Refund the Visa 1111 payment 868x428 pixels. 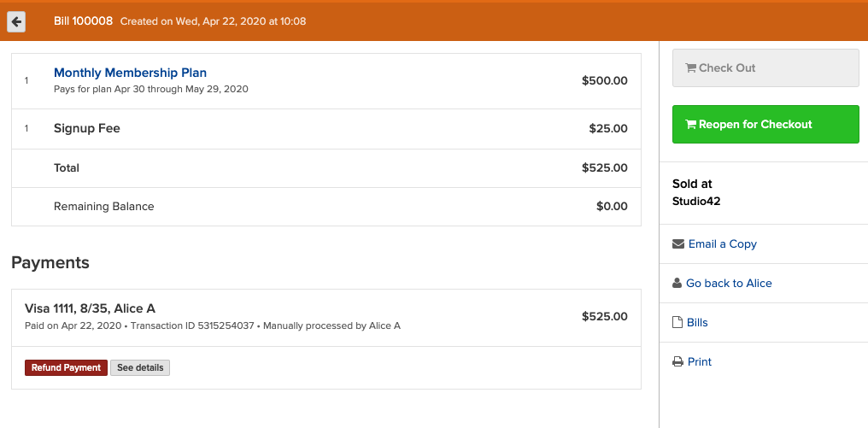(x=66, y=368)
